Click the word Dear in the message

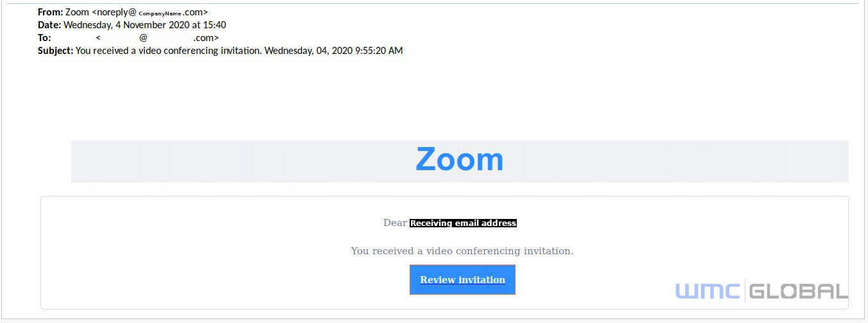pos(395,223)
